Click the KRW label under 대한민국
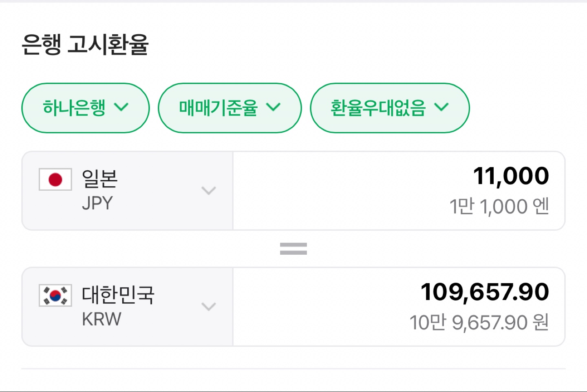Image resolution: width=587 pixels, height=392 pixels. 102,319
